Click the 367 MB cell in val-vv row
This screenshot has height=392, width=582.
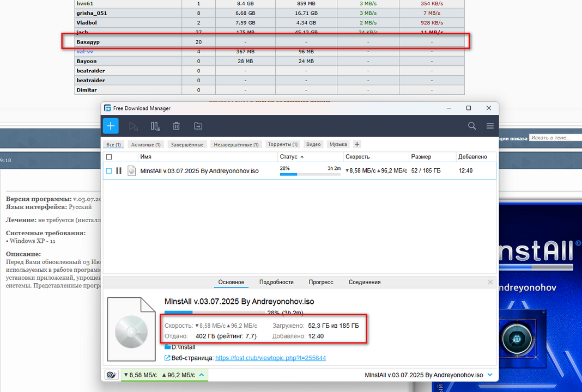click(x=245, y=52)
